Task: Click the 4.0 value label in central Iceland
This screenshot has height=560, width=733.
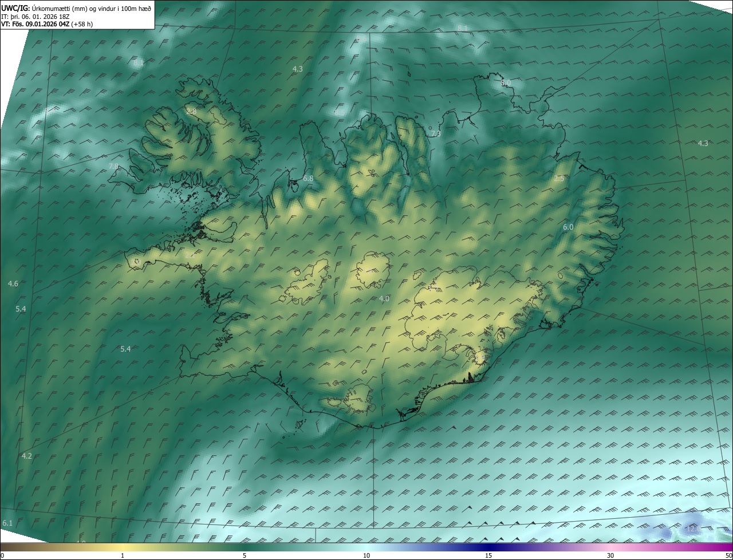Action: pos(384,298)
